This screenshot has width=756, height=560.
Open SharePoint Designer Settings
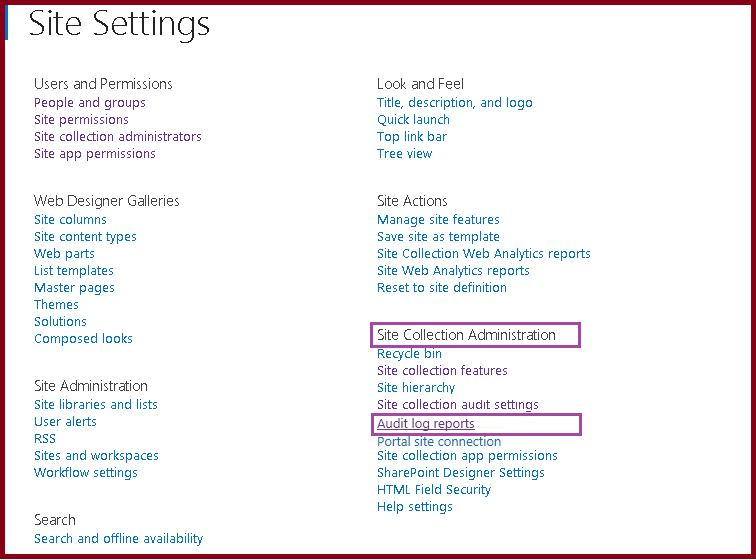click(x=460, y=473)
